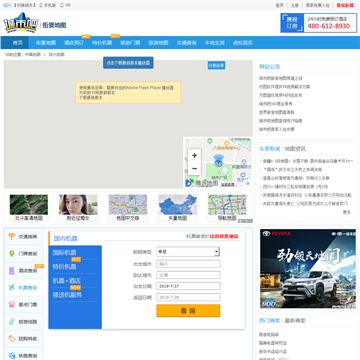
Task: Open the 导航地图 thumbnail
Action: [x=227, y=208]
